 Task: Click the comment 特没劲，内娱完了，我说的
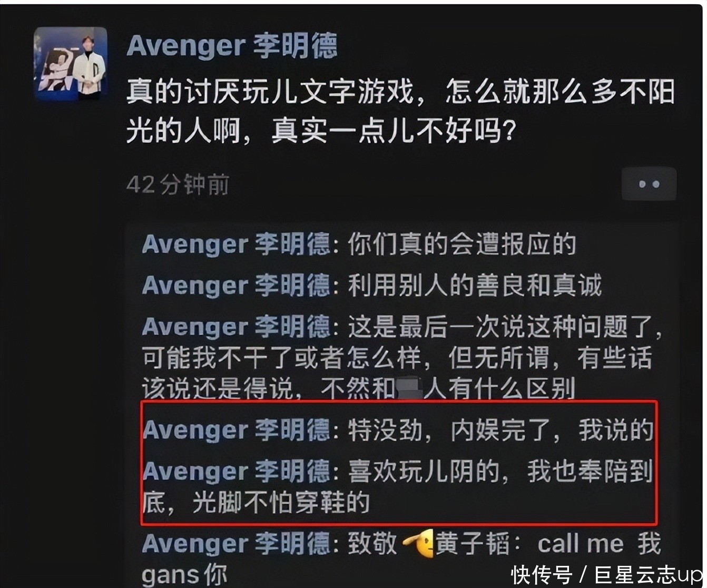(x=500, y=430)
